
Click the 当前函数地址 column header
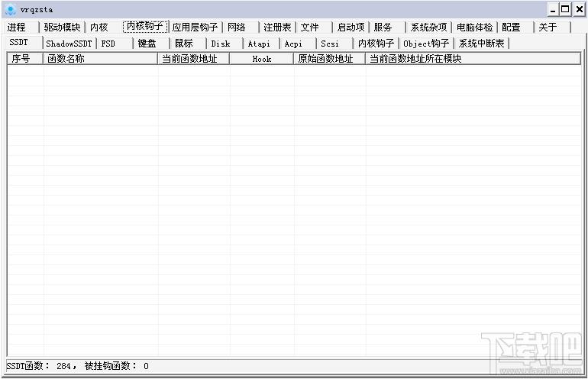click(x=194, y=59)
